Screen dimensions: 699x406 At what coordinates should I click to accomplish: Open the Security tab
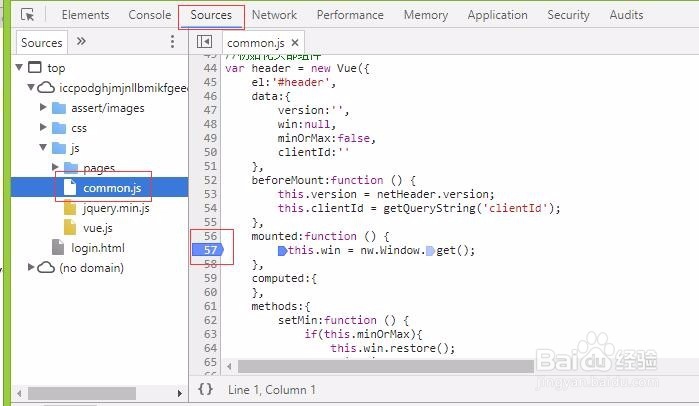click(x=568, y=15)
